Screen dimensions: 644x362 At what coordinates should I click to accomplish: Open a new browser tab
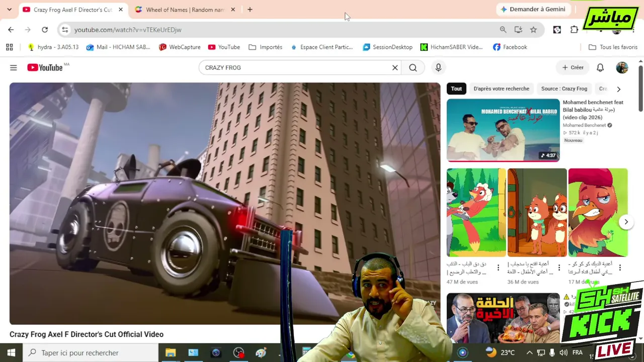coord(250,10)
